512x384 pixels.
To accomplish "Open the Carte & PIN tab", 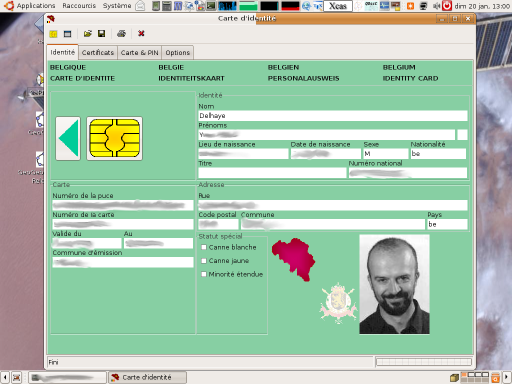I will (139, 53).
